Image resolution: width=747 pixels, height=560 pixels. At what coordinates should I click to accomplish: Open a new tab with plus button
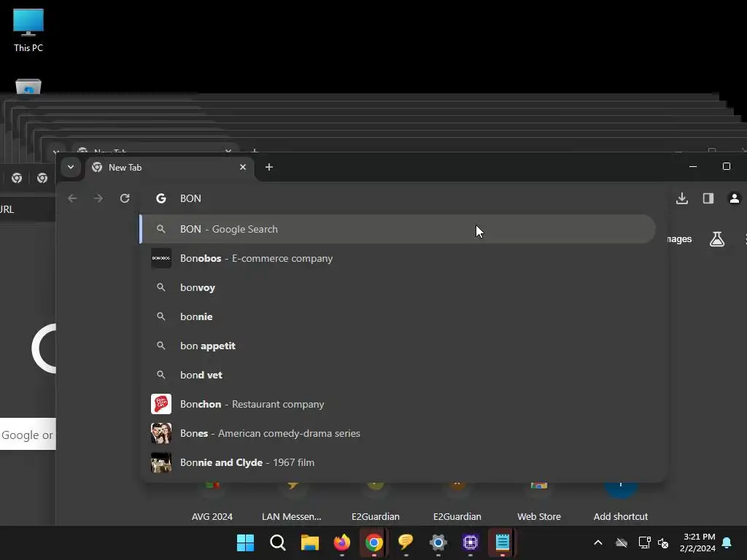[x=268, y=167]
